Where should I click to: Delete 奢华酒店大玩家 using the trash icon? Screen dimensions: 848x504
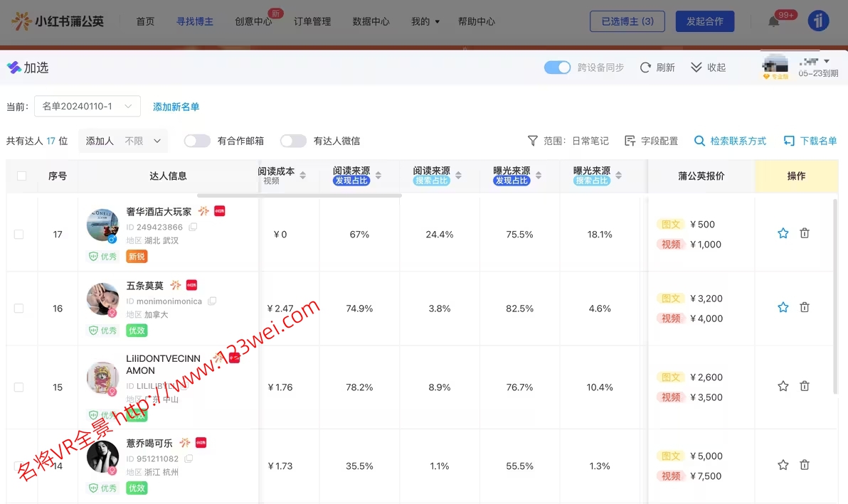coord(805,232)
